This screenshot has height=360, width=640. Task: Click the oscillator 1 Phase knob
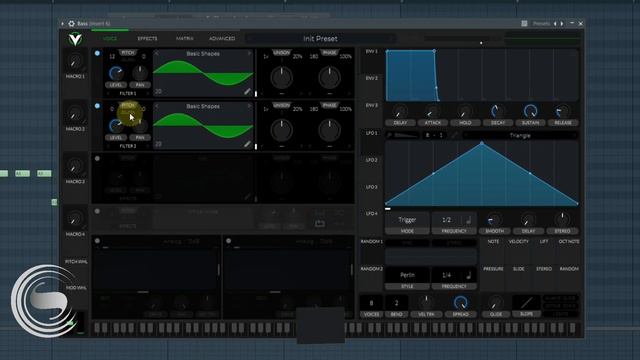(x=329, y=78)
